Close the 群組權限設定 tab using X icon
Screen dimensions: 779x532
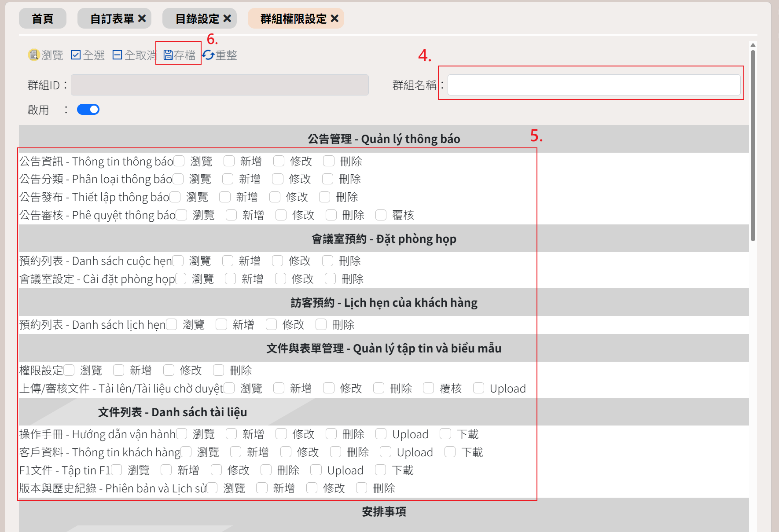point(334,18)
